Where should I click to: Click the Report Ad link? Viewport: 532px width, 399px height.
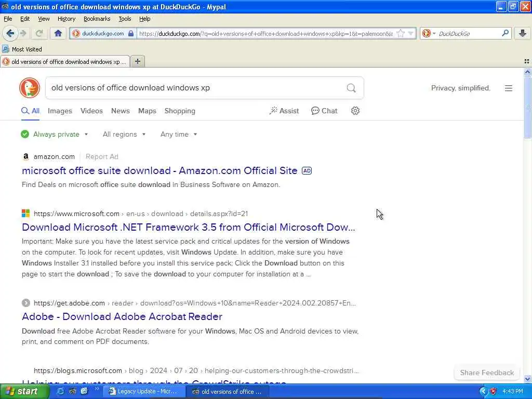click(x=102, y=156)
